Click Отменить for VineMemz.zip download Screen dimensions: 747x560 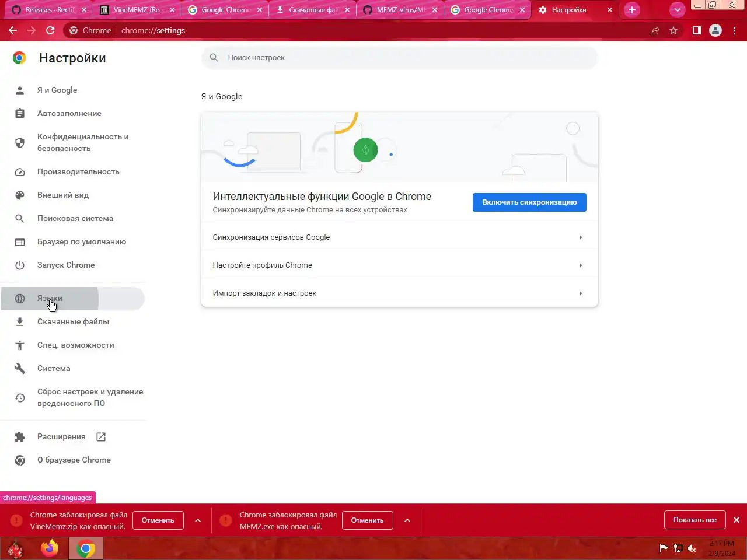158,520
